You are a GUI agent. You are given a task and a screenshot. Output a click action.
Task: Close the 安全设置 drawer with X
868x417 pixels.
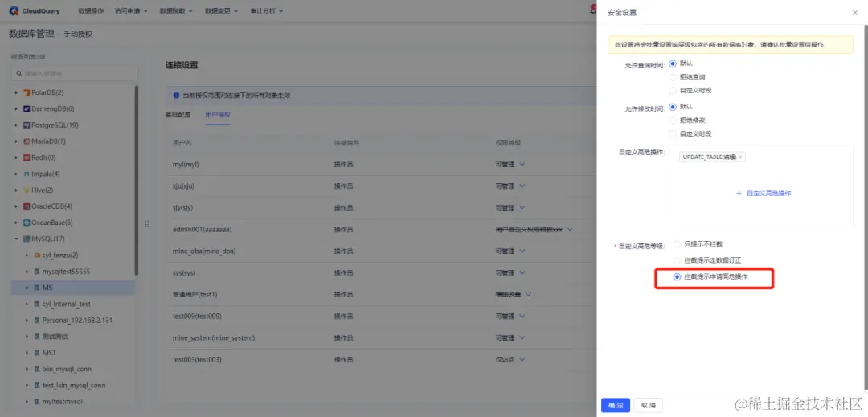pos(854,13)
